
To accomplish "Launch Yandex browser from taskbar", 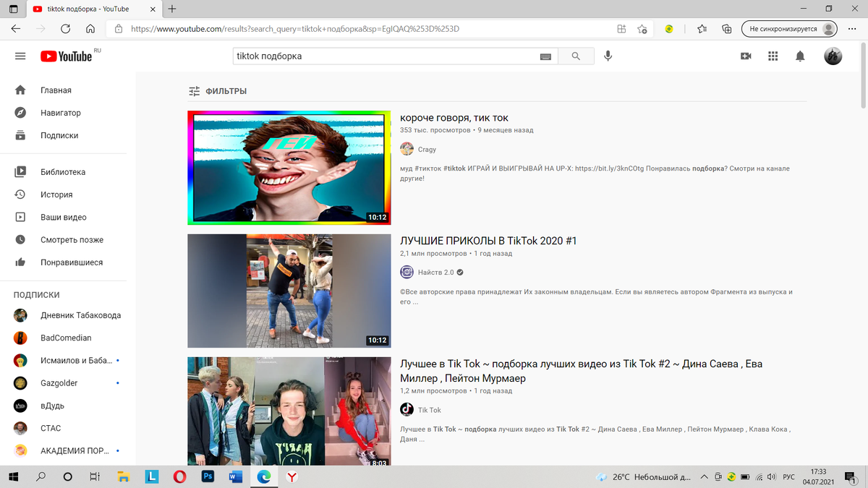I will 291,477.
